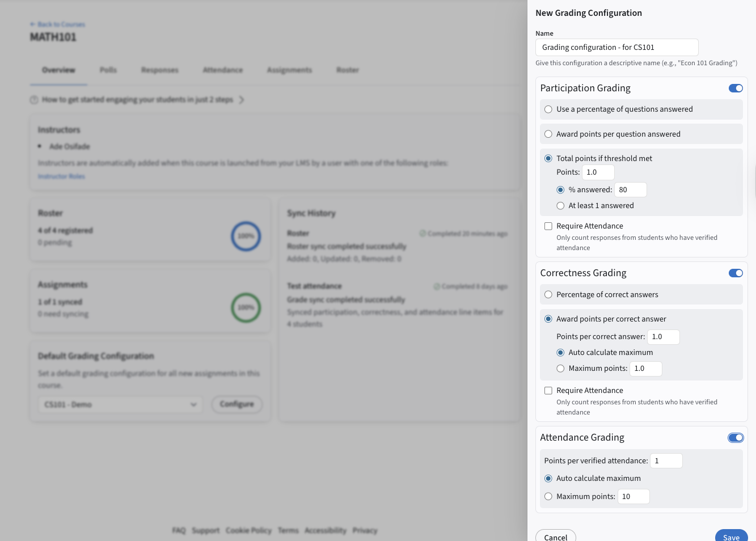Choose Maximum points radio under Correctness Grading
Viewport: 756px width, 541px height.
[560, 369]
